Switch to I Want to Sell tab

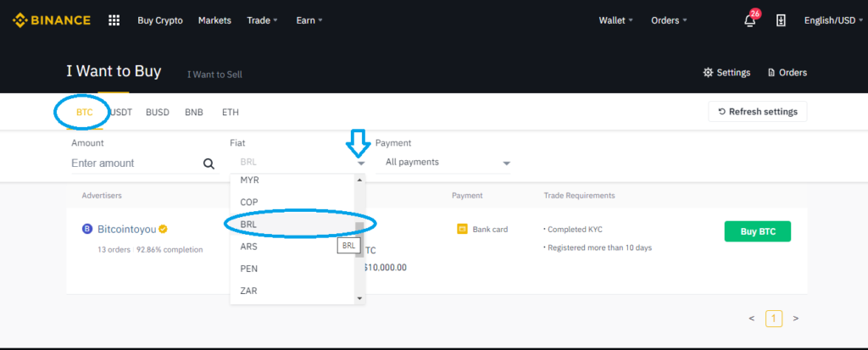tap(214, 75)
